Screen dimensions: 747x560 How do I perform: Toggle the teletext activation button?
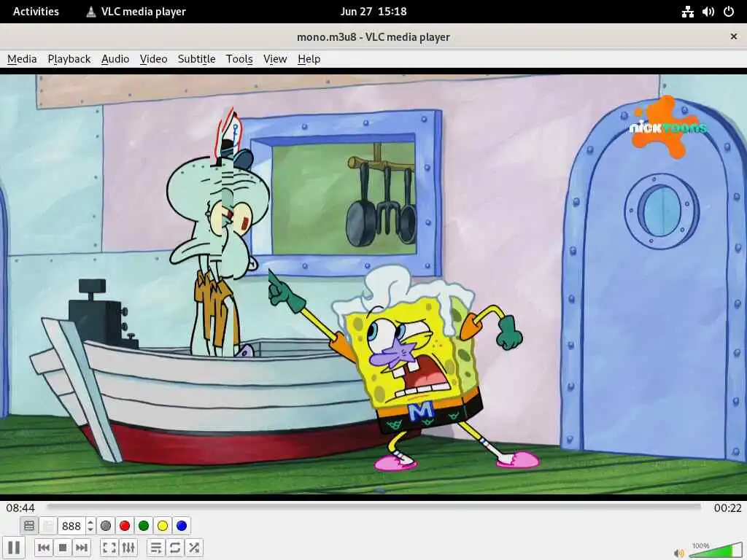(x=29, y=526)
